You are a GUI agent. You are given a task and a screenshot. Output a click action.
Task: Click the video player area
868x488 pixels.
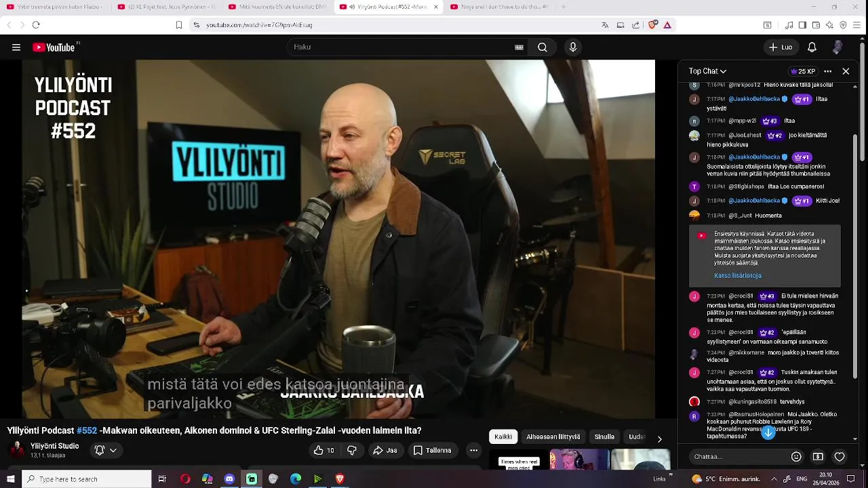(x=338, y=239)
